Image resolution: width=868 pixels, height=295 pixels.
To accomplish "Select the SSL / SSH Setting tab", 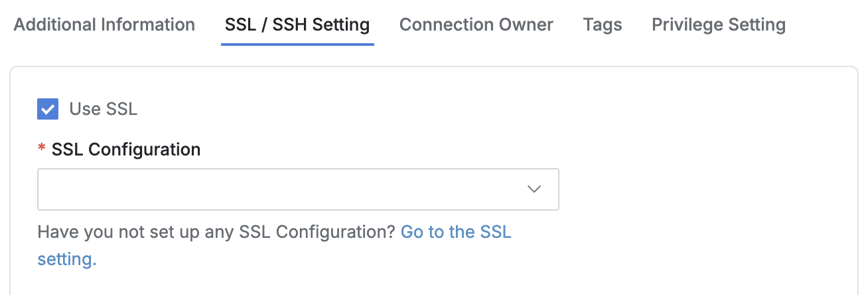I will click(297, 25).
